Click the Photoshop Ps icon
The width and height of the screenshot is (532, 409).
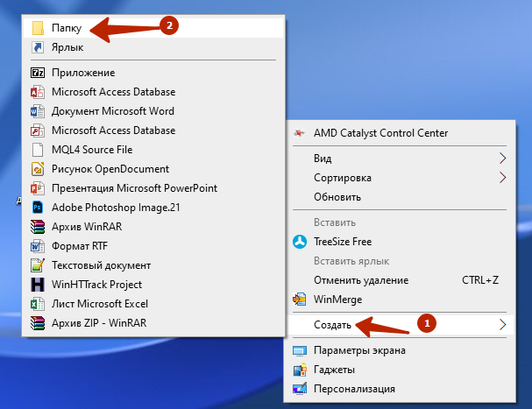[x=38, y=208]
